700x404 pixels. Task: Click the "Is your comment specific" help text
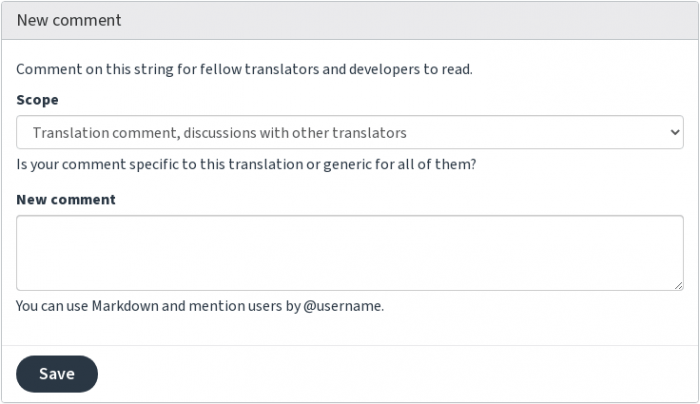[x=246, y=164]
